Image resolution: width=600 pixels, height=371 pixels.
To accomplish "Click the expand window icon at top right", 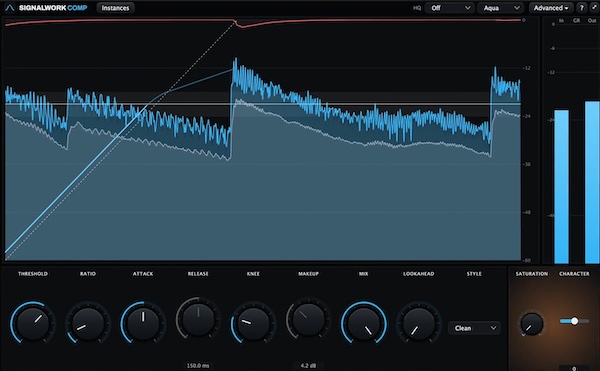I will pyautogui.click(x=594, y=8).
